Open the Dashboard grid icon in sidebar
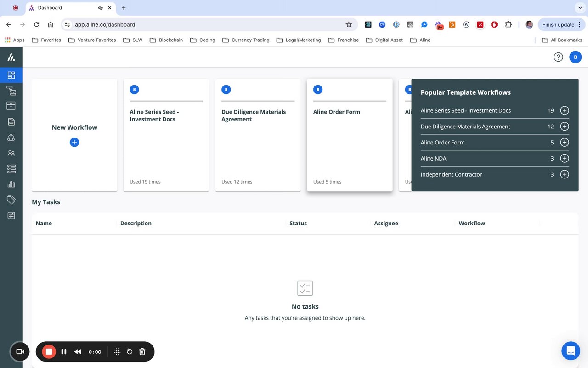Image resolution: width=588 pixels, height=368 pixels. pyautogui.click(x=11, y=75)
